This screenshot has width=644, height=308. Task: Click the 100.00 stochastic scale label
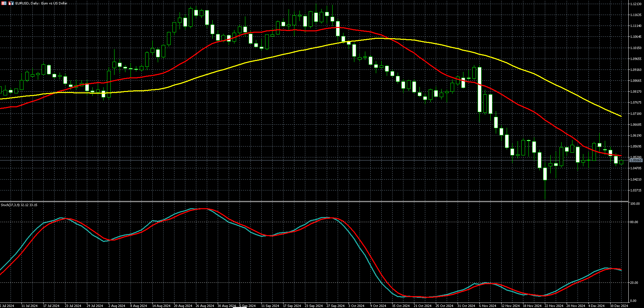coord(635,204)
